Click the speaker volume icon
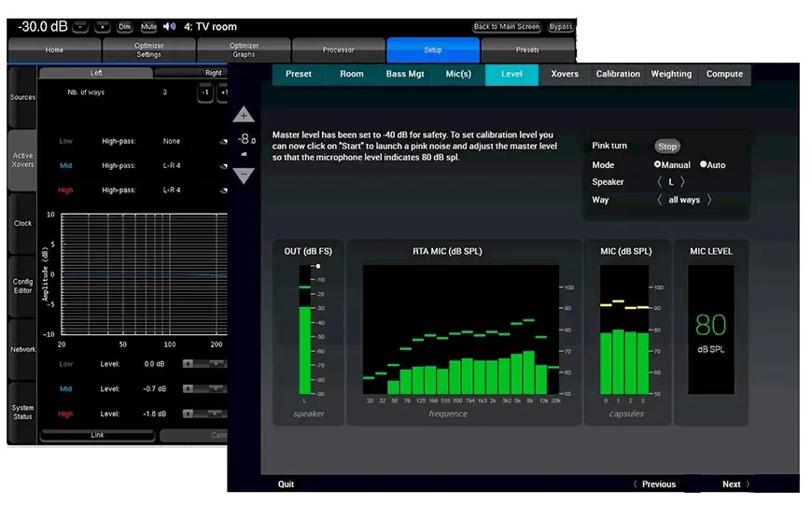Screen dimensions: 812x519 coord(169,27)
